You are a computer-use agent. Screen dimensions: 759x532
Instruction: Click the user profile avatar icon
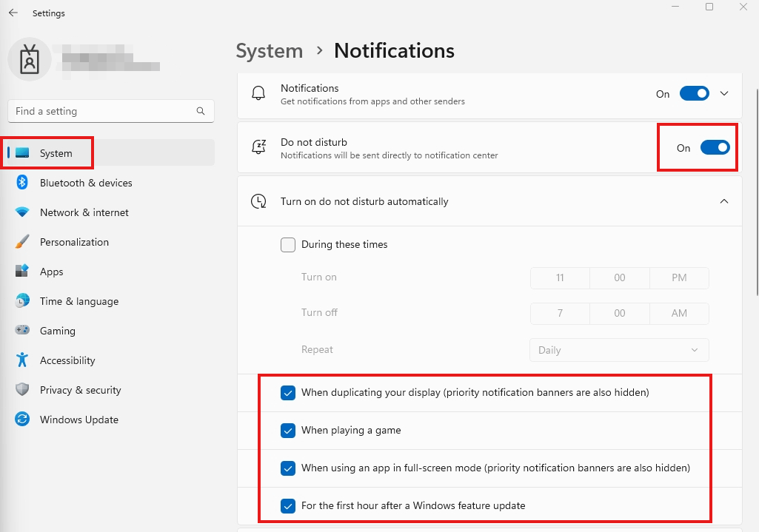pyautogui.click(x=30, y=59)
